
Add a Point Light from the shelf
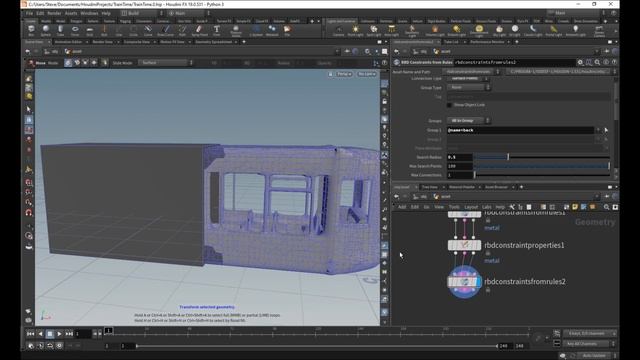pyautogui.click(x=356, y=30)
